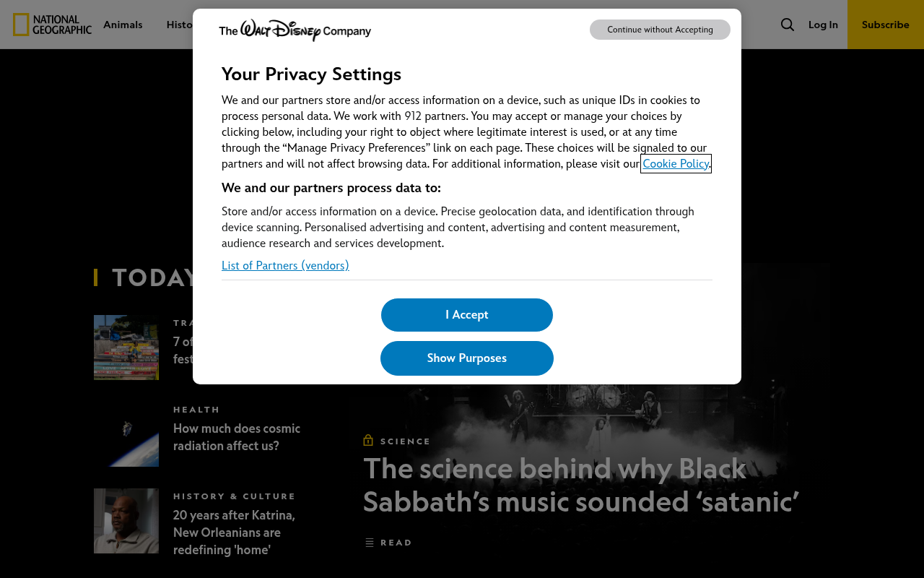Open the festival article thumbnail
The image size is (924, 578).
(x=126, y=348)
